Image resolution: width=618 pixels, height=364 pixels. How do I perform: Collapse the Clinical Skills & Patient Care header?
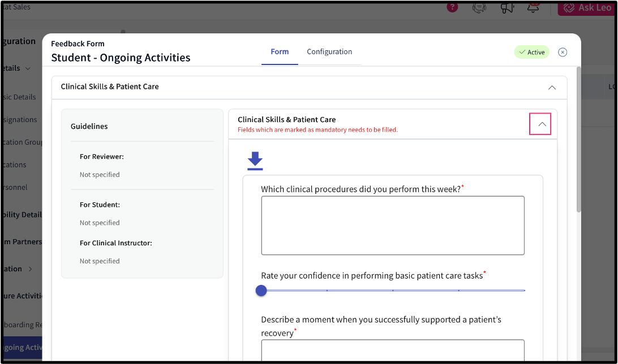click(x=552, y=88)
